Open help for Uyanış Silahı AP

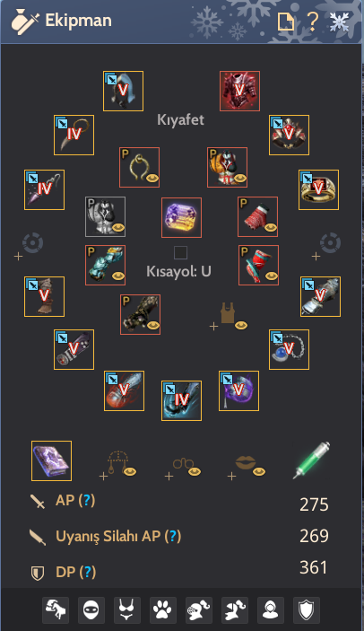pyautogui.click(x=173, y=536)
